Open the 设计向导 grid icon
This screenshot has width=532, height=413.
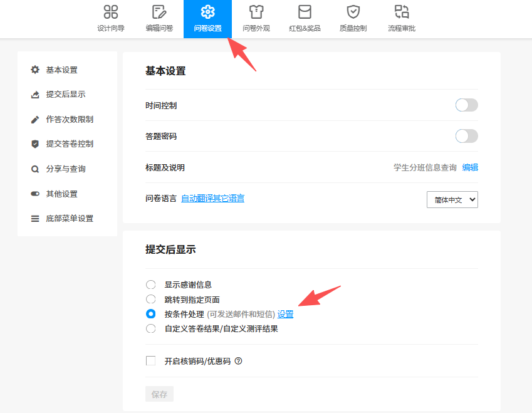pos(111,12)
